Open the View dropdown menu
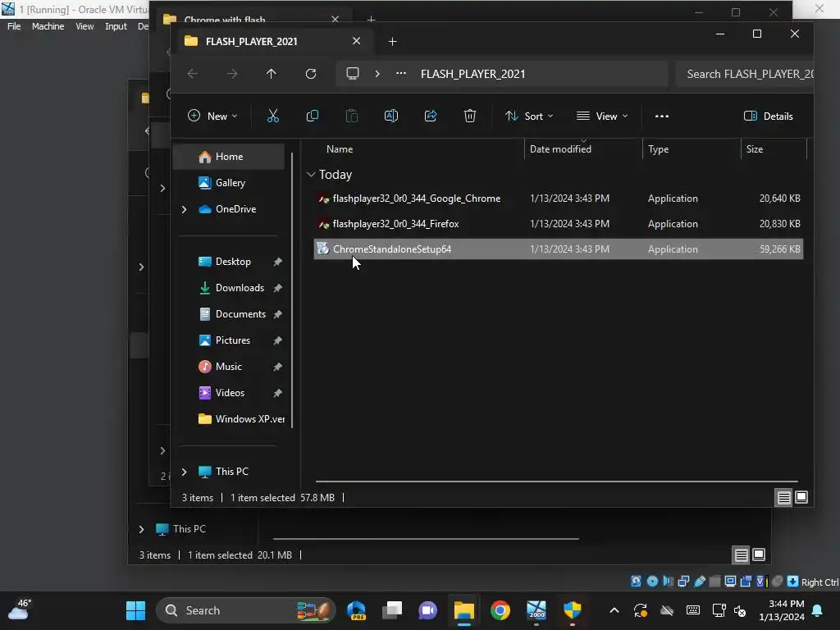 (x=601, y=116)
